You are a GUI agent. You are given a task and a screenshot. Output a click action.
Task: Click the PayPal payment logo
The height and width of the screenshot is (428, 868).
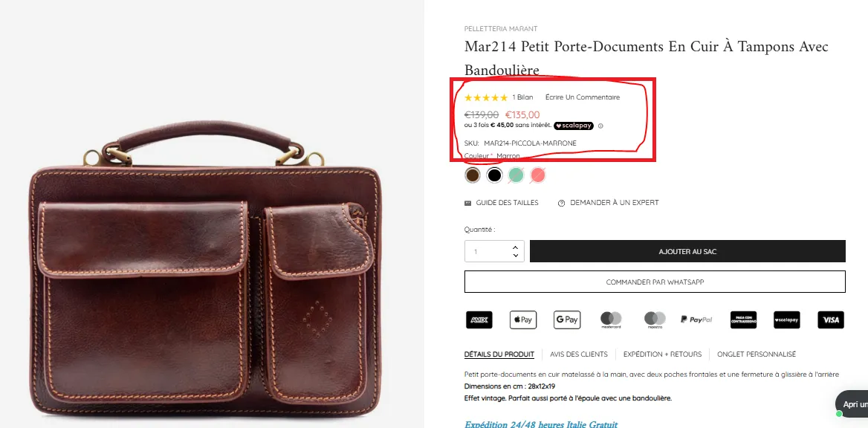point(696,320)
